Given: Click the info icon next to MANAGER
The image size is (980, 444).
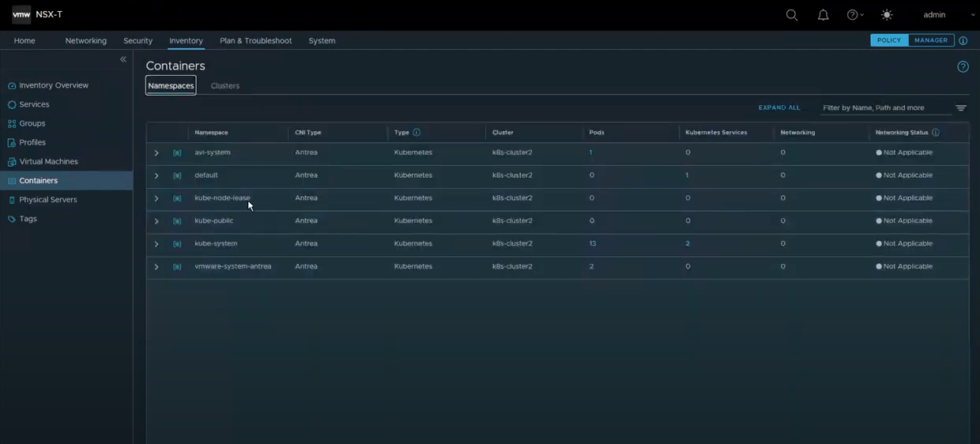Looking at the screenshot, I should coord(963,40).
